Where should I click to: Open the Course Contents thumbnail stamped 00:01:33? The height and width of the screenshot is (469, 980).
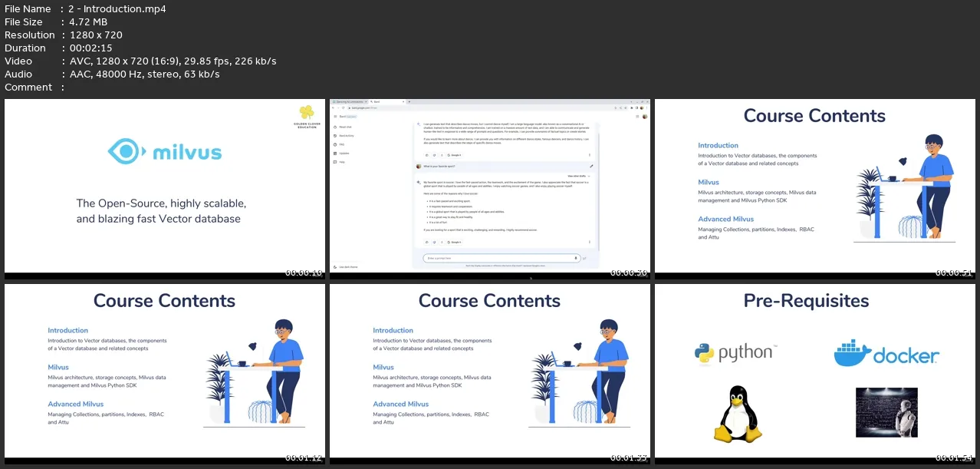490,374
